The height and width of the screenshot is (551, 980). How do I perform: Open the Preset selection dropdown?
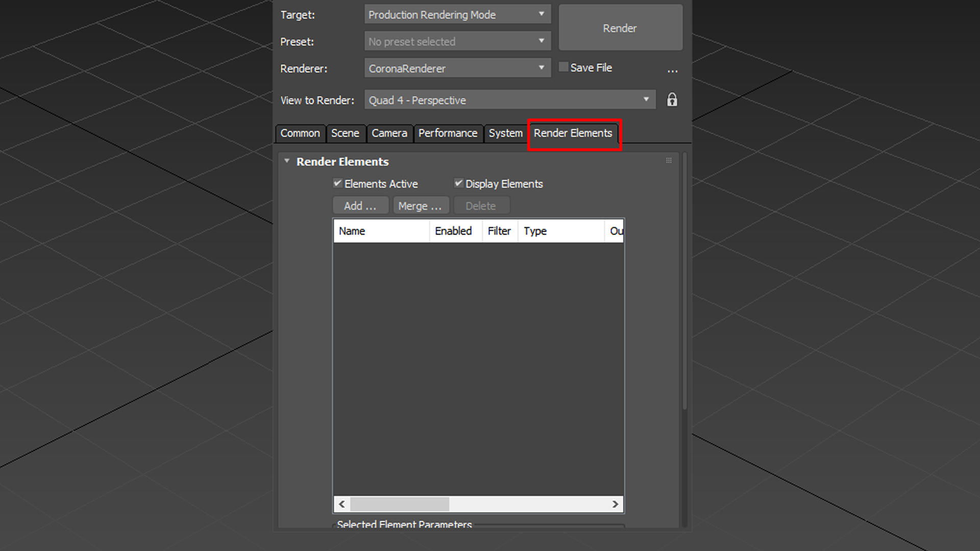(x=542, y=41)
